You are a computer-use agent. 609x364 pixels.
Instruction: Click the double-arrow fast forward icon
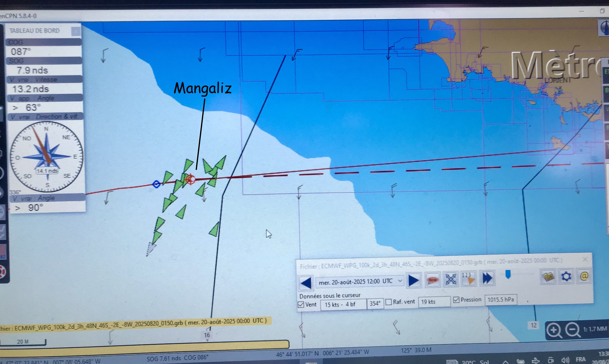click(x=487, y=278)
